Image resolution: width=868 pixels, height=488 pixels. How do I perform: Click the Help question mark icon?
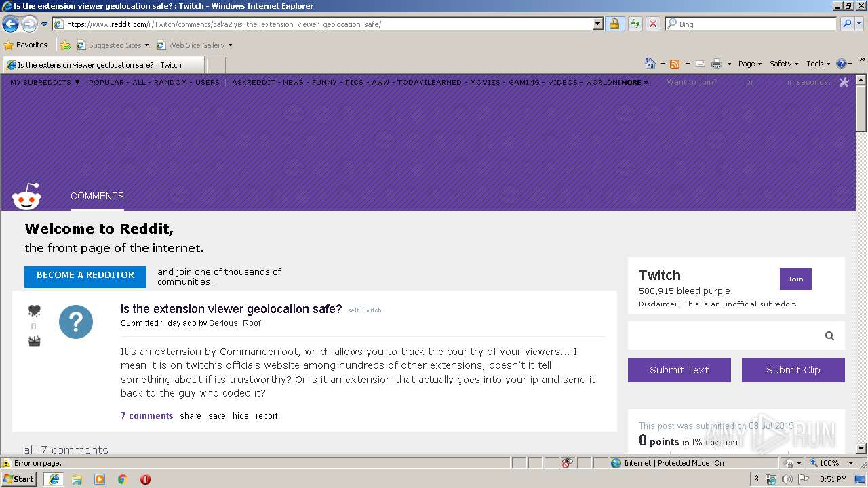(842, 64)
